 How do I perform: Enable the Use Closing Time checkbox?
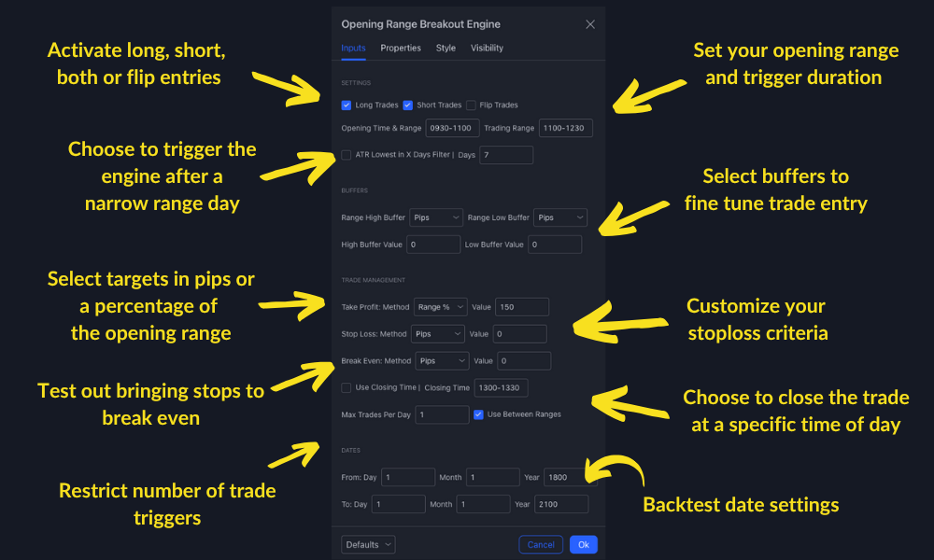coord(347,387)
